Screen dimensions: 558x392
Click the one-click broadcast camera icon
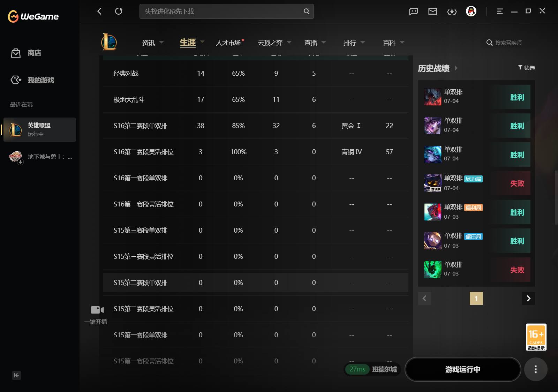click(97, 310)
